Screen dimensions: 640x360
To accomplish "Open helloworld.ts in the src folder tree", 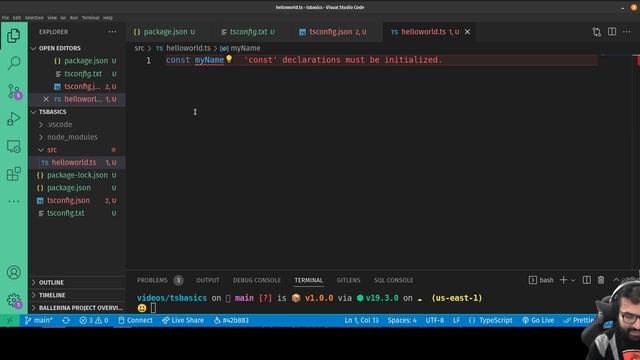I will 77,162.
